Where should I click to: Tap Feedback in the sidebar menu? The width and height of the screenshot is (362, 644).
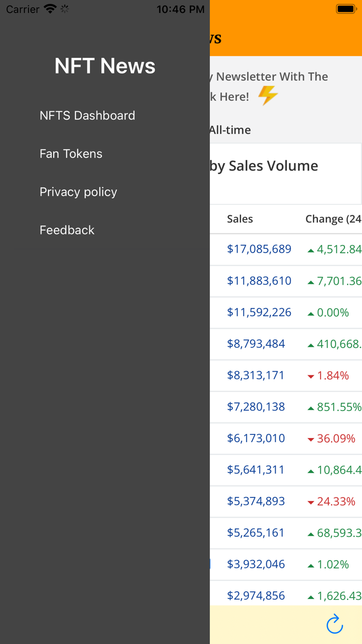67,230
